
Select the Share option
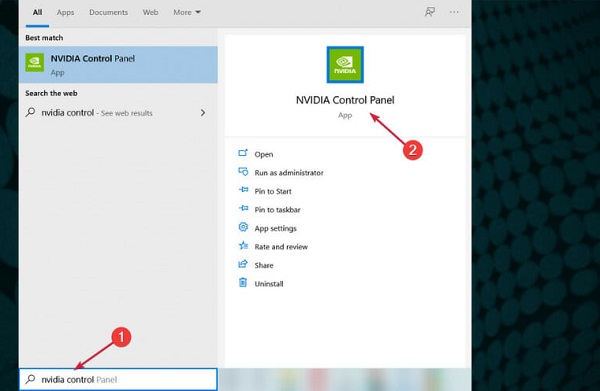[264, 266]
